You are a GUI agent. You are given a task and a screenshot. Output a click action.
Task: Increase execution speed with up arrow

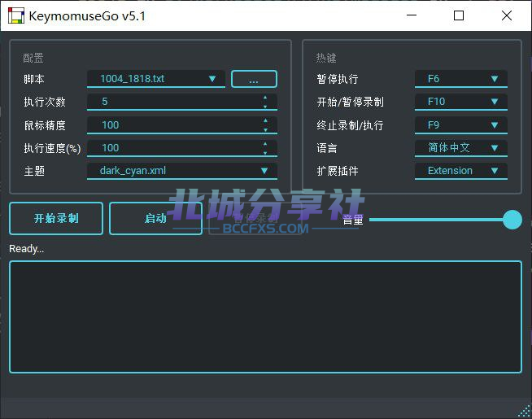tap(265, 143)
